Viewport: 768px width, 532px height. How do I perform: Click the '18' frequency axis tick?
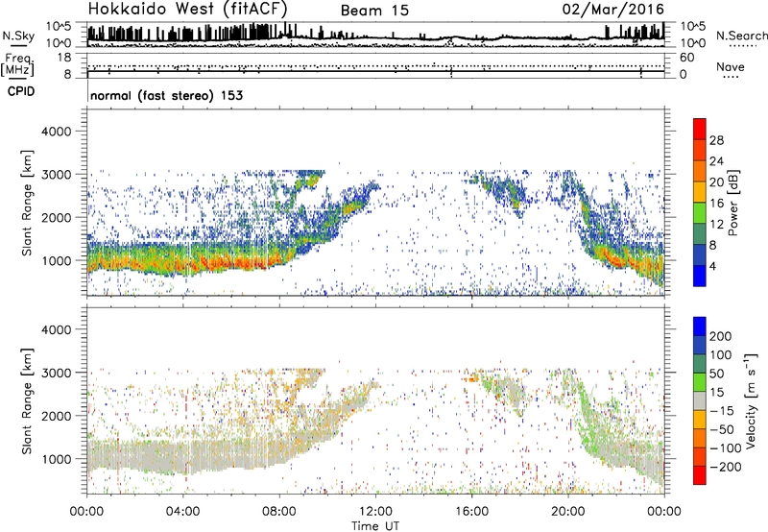[64, 58]
